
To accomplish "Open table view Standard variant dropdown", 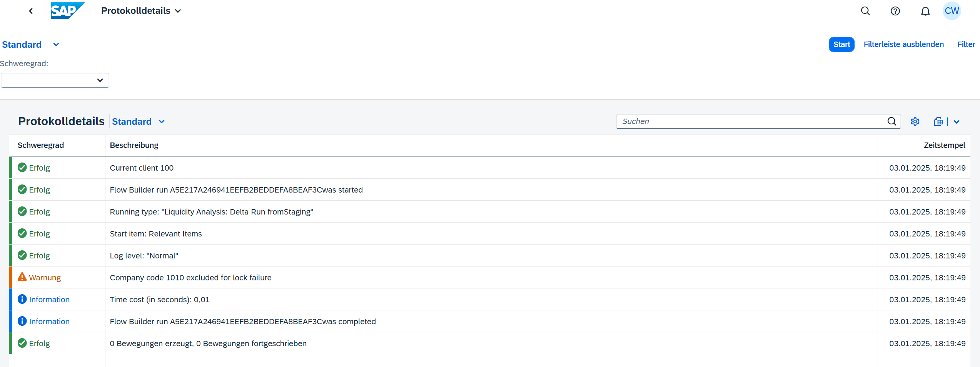I will 162,122.
